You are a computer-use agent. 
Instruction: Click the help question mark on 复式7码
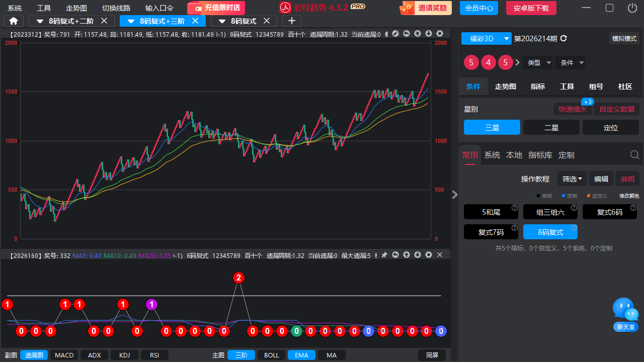tap(515, 228)
